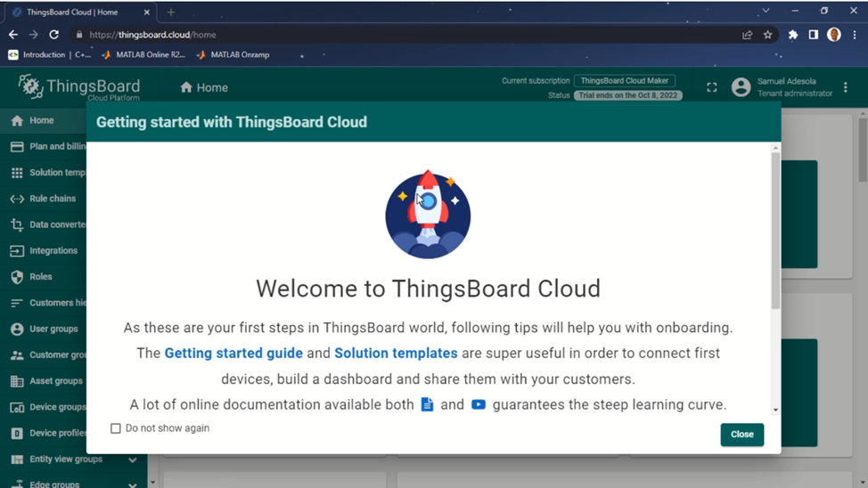Click the dialog scrollbar thumb
The width and height of the screenshot is (868, 488).
[x=775, y=231]
